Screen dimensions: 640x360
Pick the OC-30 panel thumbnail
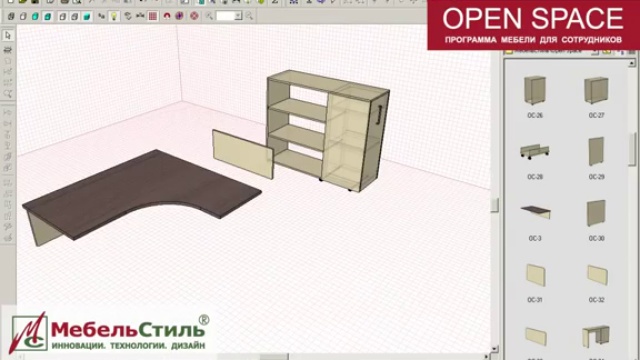pyautogui.click(x=596, y=213)
